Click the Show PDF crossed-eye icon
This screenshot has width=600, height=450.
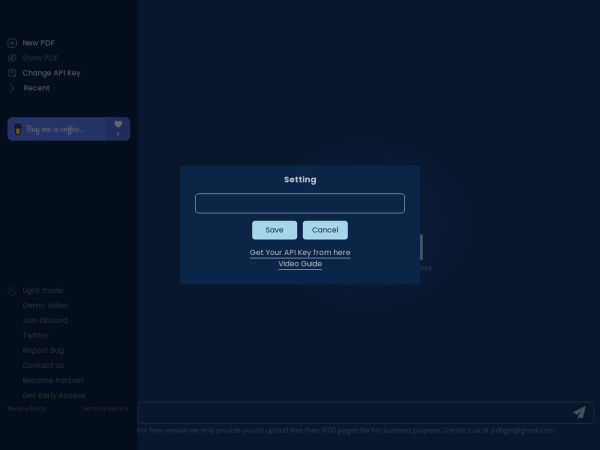point(12,58)
